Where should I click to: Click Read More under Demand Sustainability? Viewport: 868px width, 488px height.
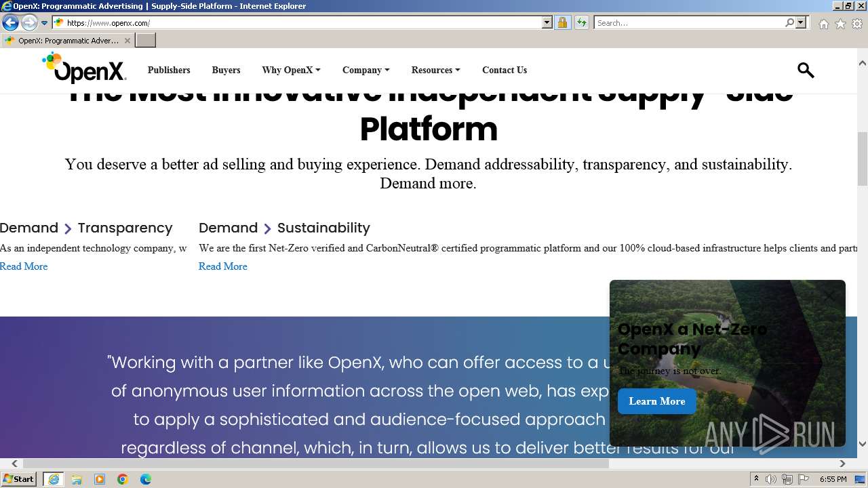222,266
